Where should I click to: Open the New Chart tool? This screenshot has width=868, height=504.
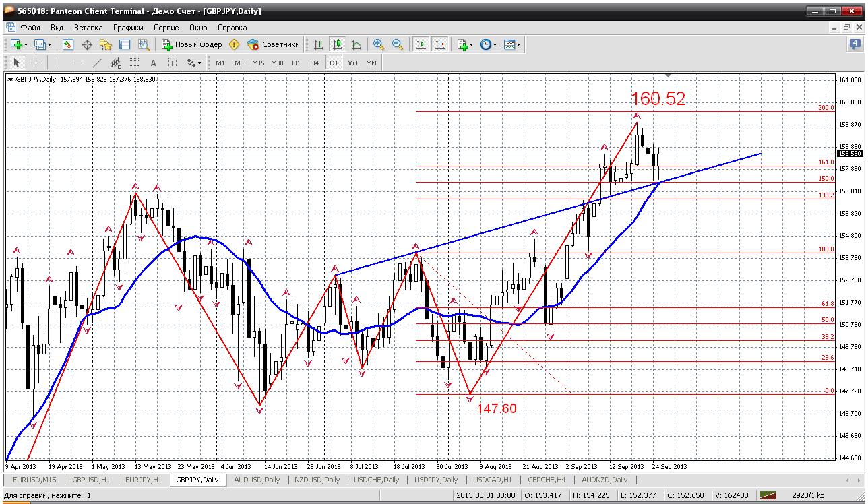[x=16, y=44]
